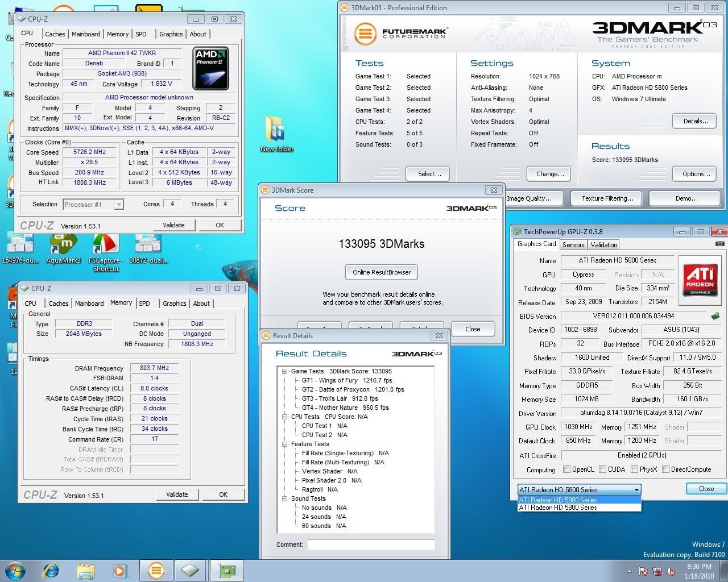The image size is (728, 582).
Task: Open Graphics tab in lower CPU-Z window
Action: (175, 304)
